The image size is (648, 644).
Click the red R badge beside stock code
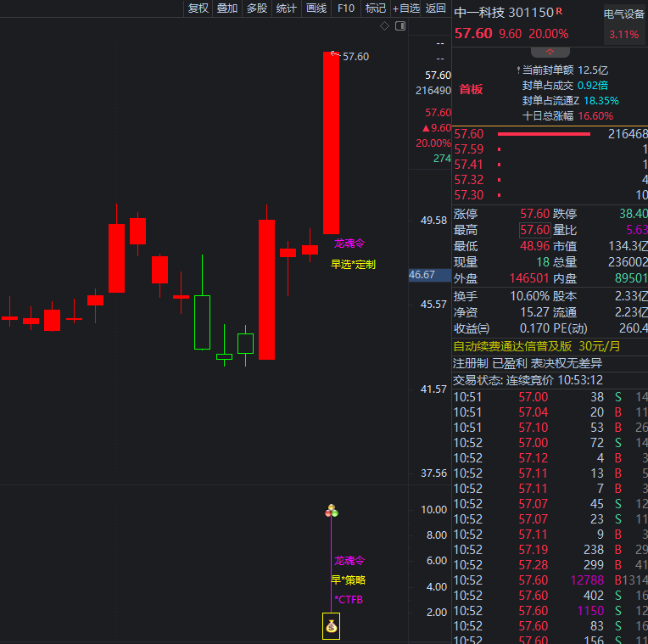tap(560, 11)
